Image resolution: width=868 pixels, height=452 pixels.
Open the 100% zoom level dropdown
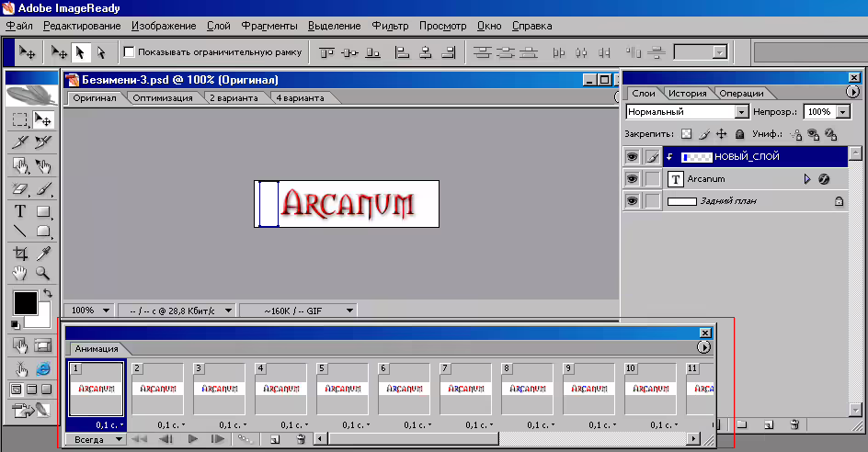point(90,311)
